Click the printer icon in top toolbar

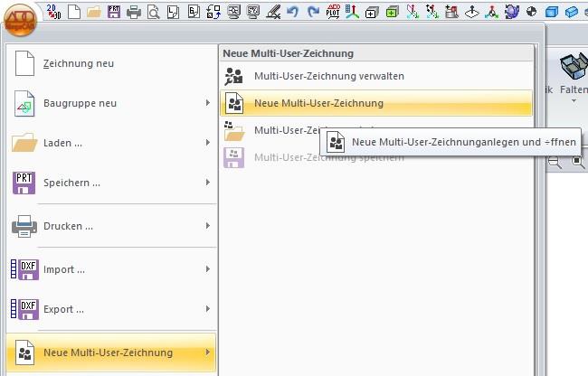click(134, 12)
